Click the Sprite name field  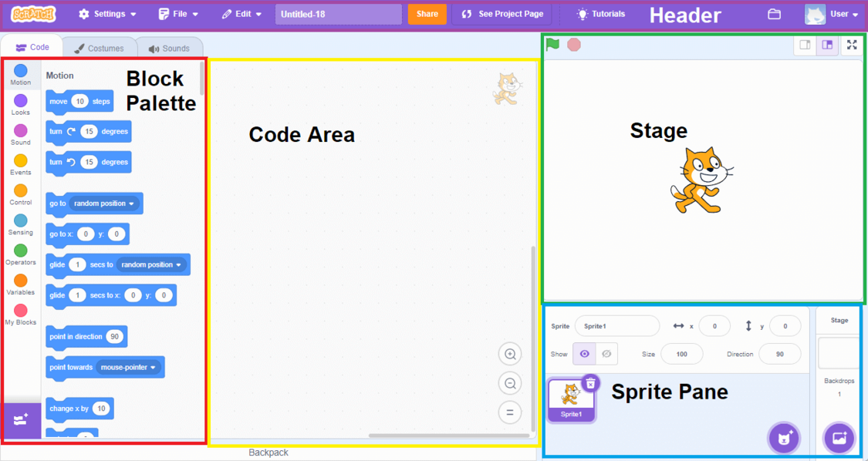tap(617, 326)
